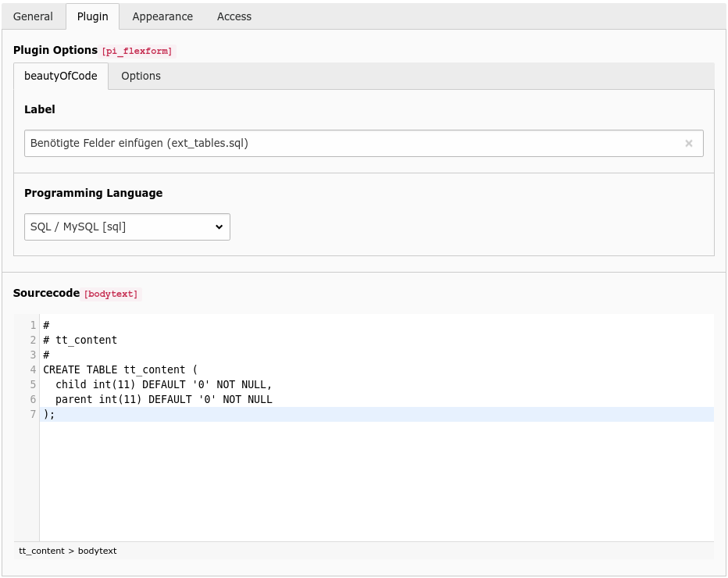Click the Plugin Options heading
728x578 pixels.
[52, 50]
